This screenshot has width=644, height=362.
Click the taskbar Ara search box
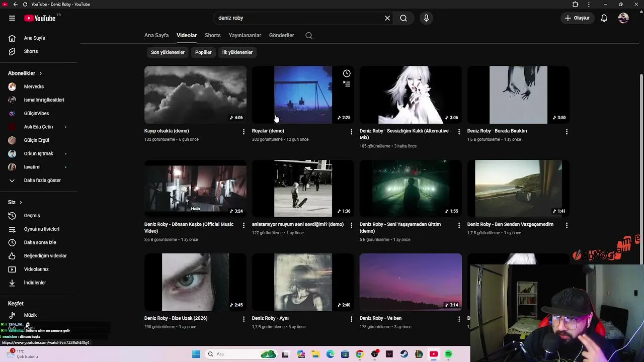pyautogui.click(x=240, y=354)
